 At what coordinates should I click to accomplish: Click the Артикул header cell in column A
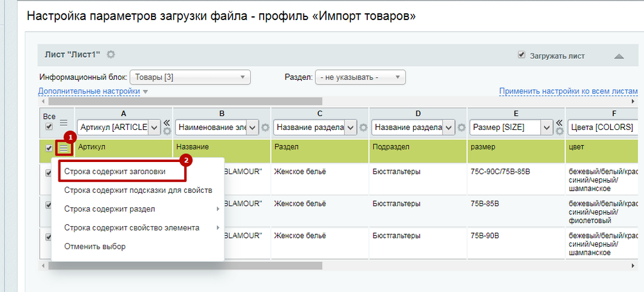pyautogui.click(x=124, y=151)
